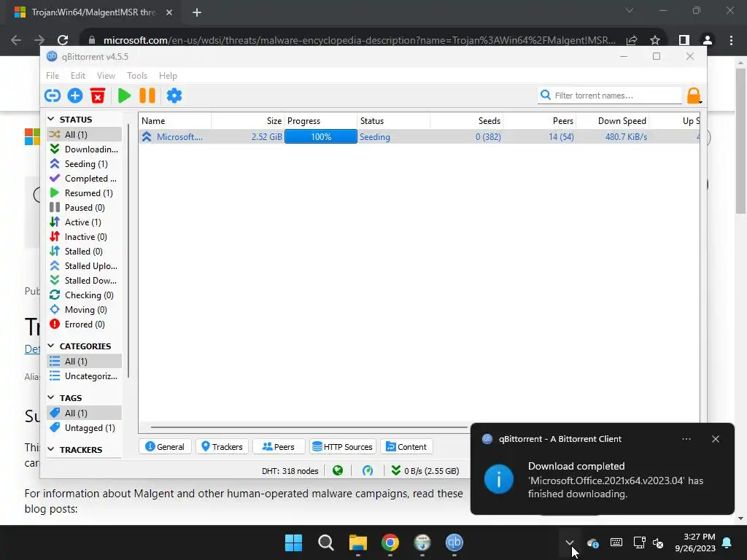This screenshot has height=560, width=747.
Task: Click the search magnifier in filter box
Action: point(546,96)
